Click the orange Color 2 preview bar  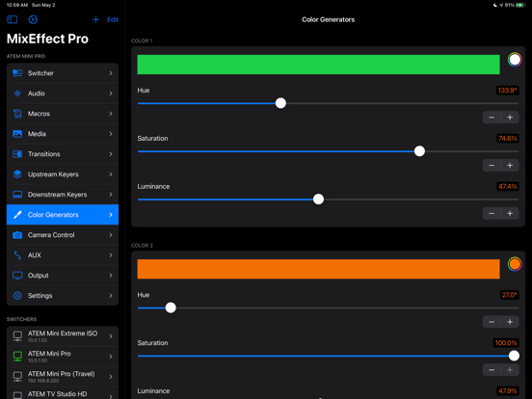coord(318,269)
